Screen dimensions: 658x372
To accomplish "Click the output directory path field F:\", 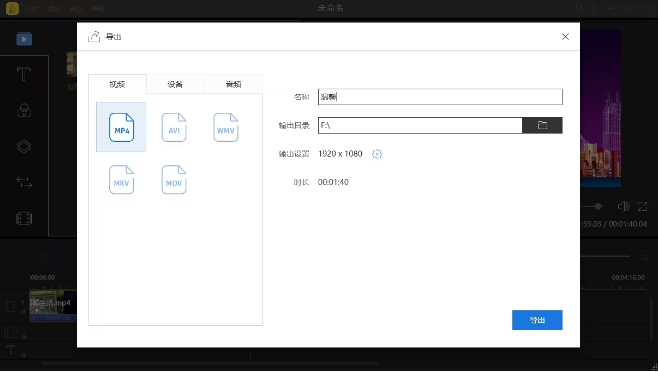I will pyautogui.click(x=420, y=125).
